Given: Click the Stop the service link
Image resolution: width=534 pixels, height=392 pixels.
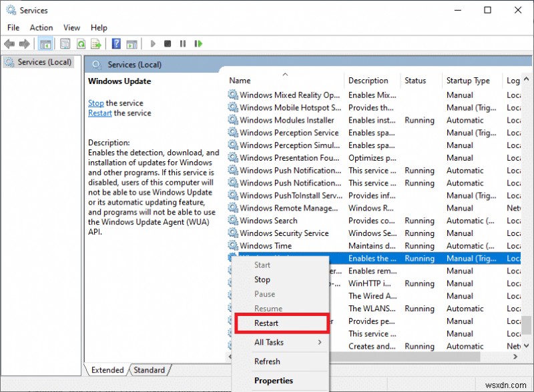Looking at the screenshot, I should pyautogui.click(x=95, y=103).
